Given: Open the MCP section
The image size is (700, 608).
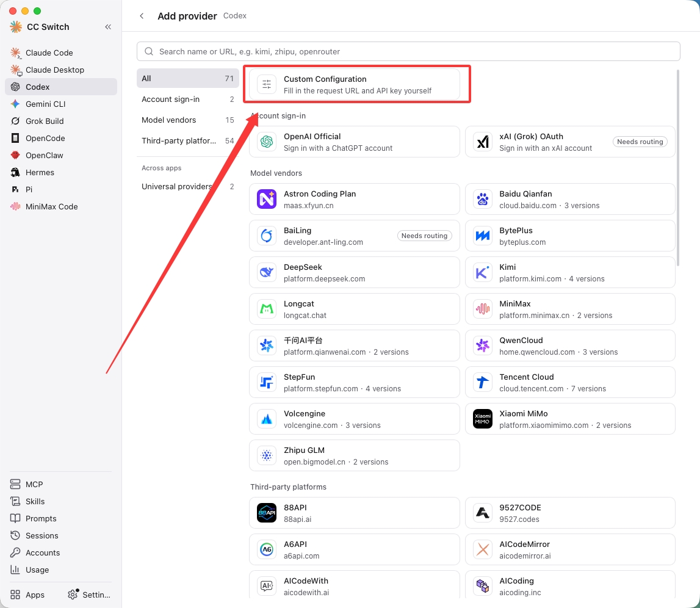Looking at the screenshot, I should click(60, 484).
